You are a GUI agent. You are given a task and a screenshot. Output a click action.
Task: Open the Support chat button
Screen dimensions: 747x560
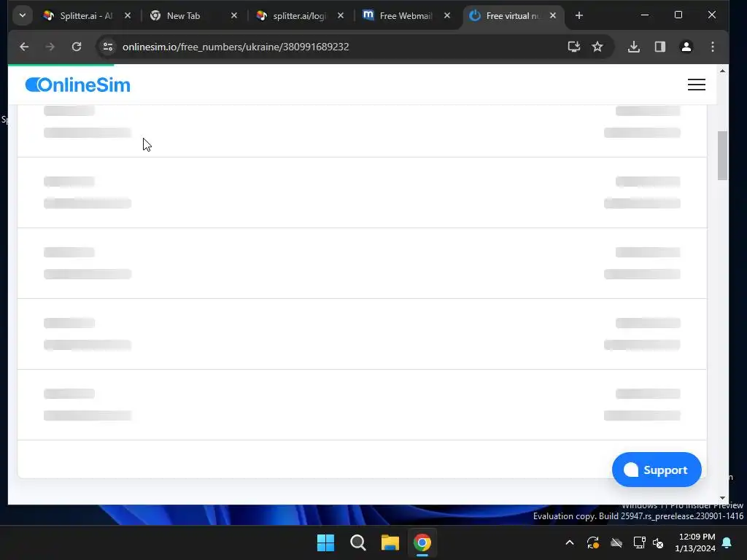pos(657,470)
